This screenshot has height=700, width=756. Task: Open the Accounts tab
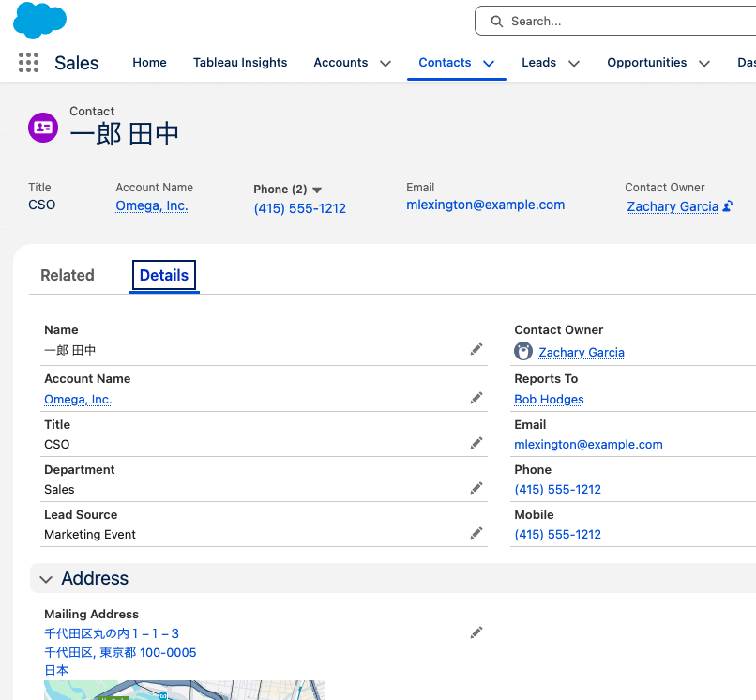coord(340,63)
